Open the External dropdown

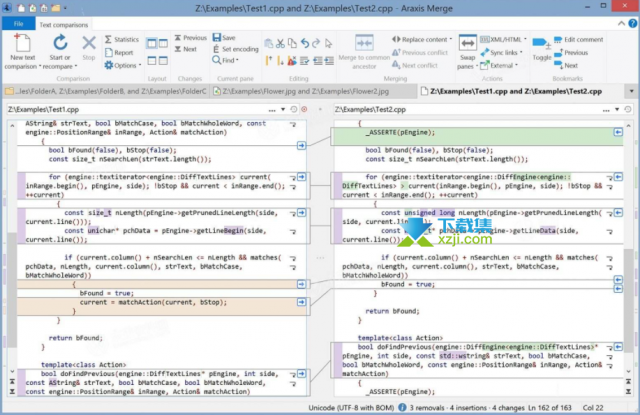coord(499,65)
